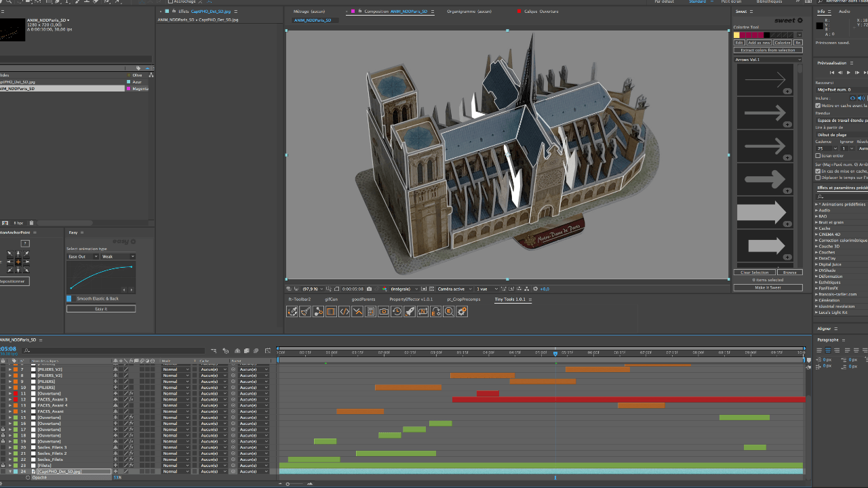This screenshot has width=868, height=488.
Task: Open the 'Weak' strength dropdown
Action: tap(118, 257)
